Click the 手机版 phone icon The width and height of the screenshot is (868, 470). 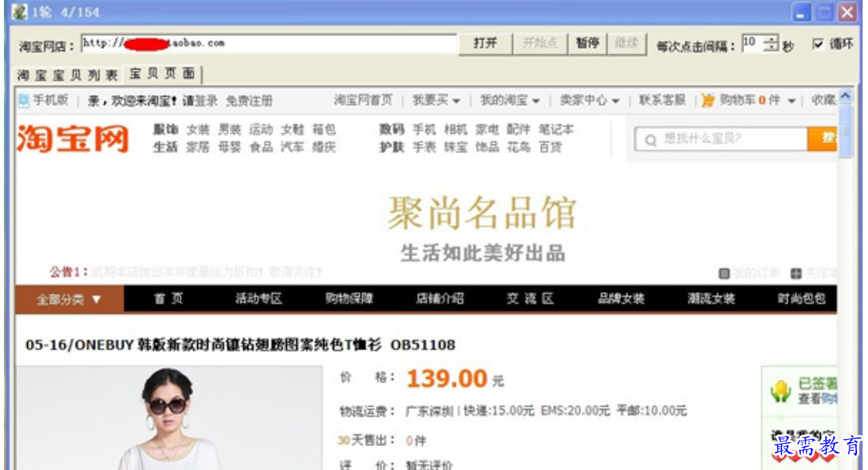24,100
